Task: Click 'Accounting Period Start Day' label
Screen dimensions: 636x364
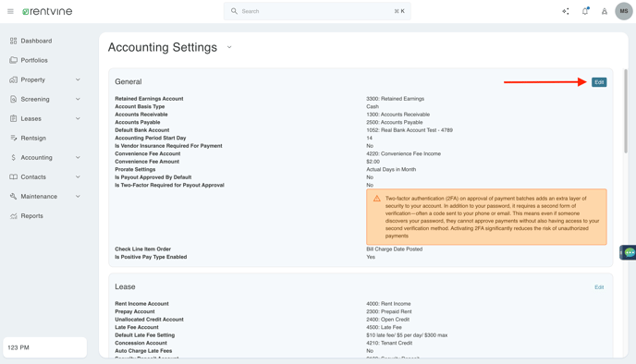Action: [150, 138]
